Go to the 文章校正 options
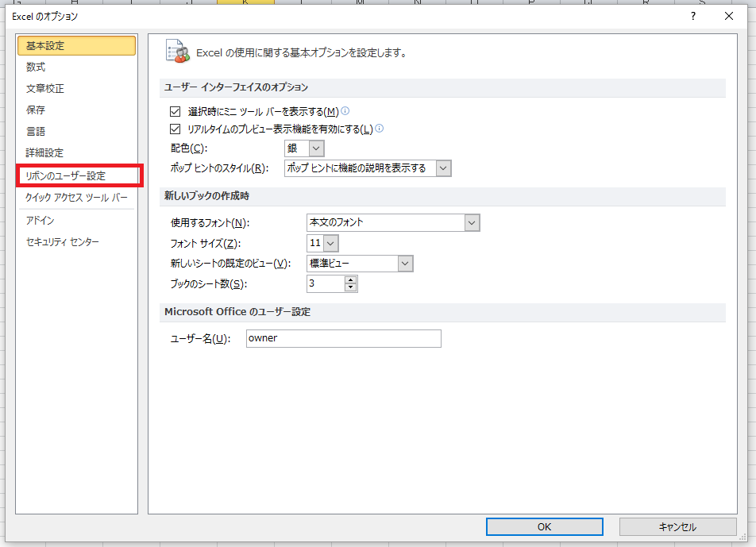The height and width of the screenshot is (547, 756). (44, 89)
